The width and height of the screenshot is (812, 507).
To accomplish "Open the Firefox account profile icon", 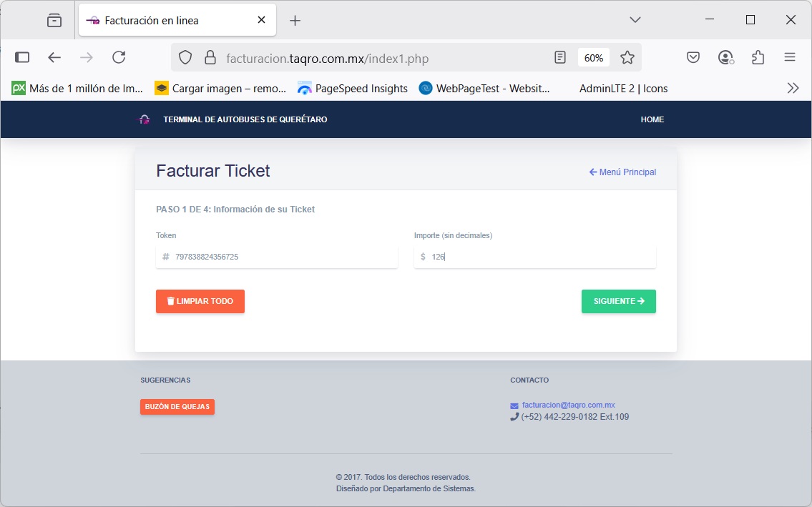I will coord(725,58).
